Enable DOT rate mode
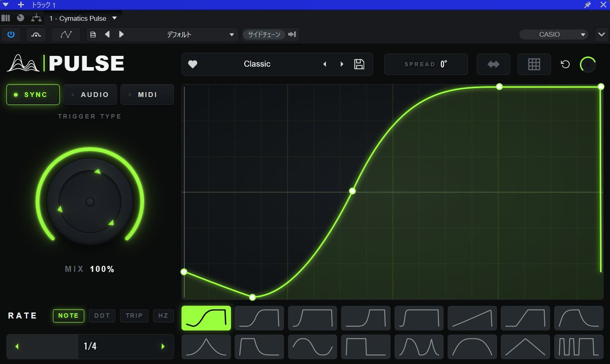This screenshot has width=610, height=364. coord(102,316)
